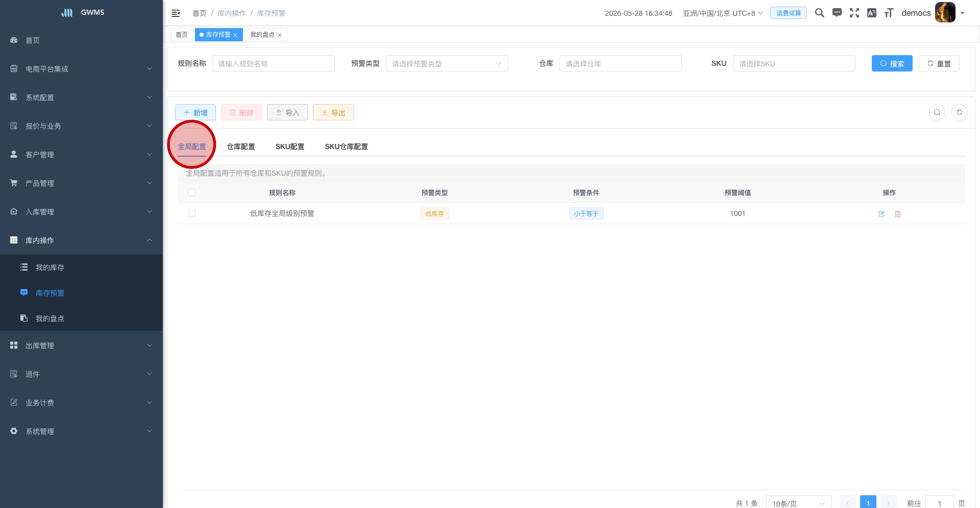
Task: Click the 前往 page number input
Action: pyautogui.click(x=940, y=503)
